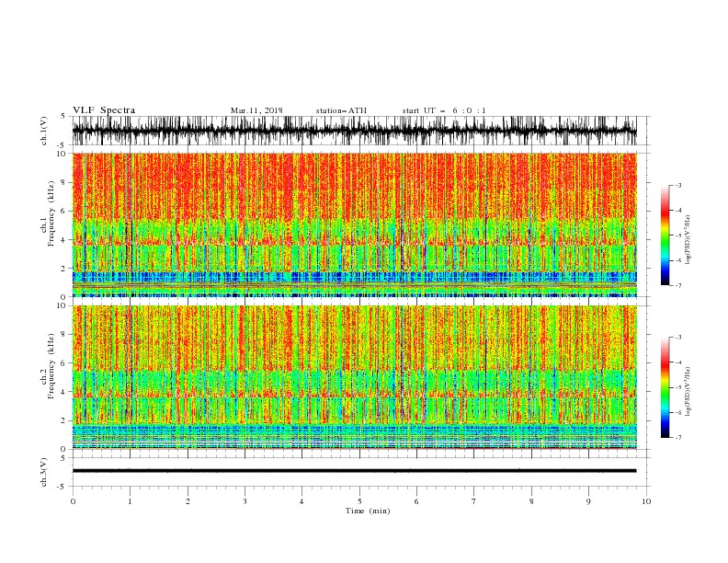Click time axis tick label "2"

188,501
